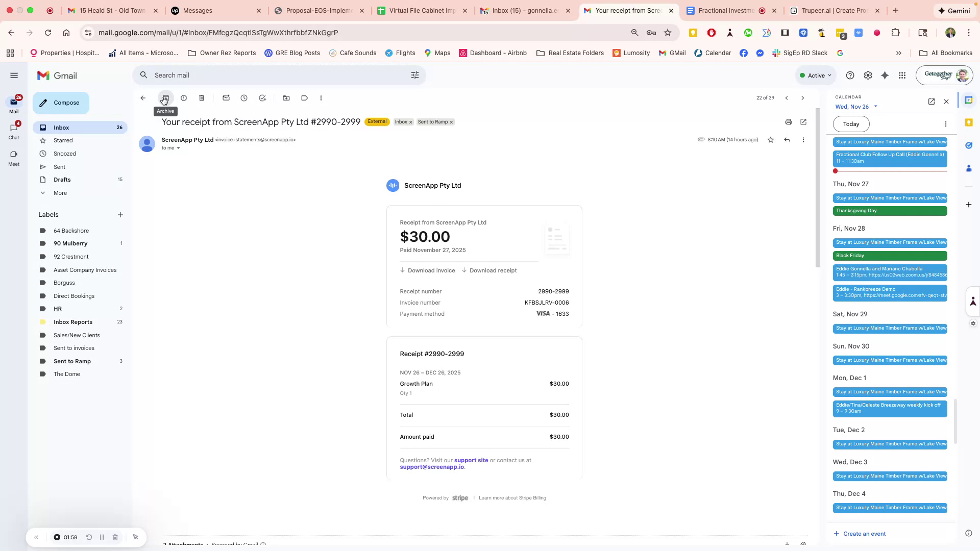Show search options with filter icon
Screen dimensions: 980x551
(x=414, y=75)
